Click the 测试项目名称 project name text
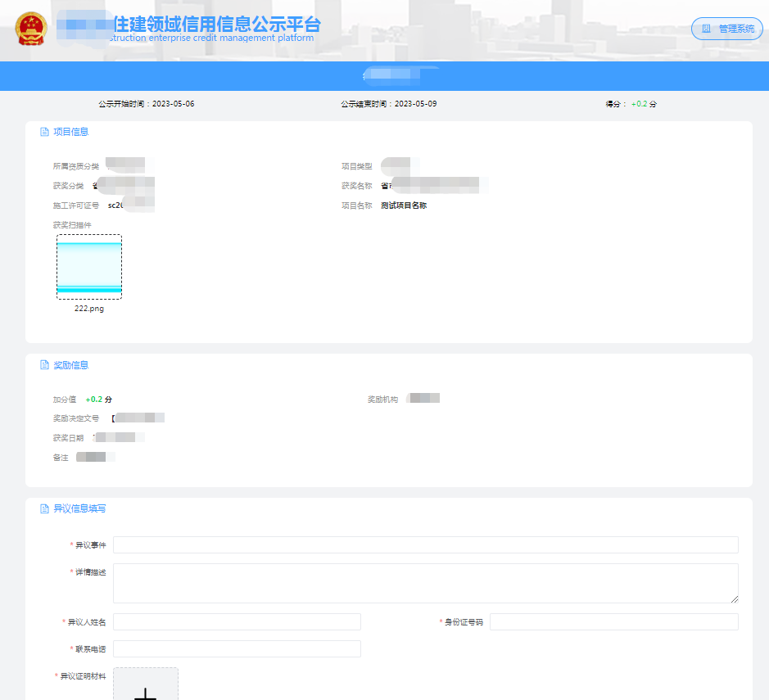Screen dimensions: 769x700 404,205
